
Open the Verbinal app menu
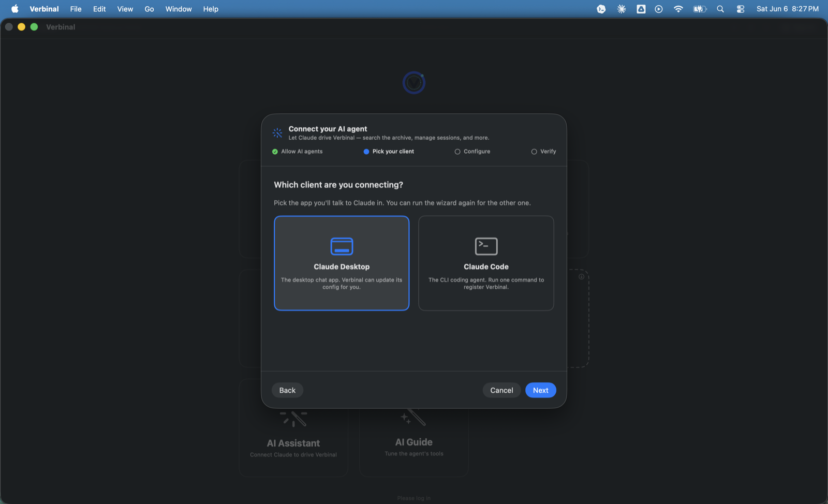pyautogui.click(x=44, y=9)
